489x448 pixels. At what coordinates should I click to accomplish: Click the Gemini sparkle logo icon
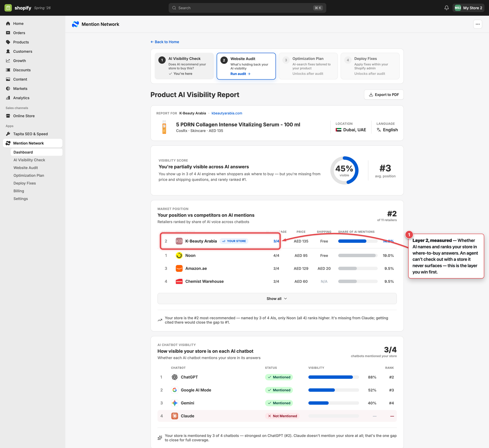(x=175, y=403)
